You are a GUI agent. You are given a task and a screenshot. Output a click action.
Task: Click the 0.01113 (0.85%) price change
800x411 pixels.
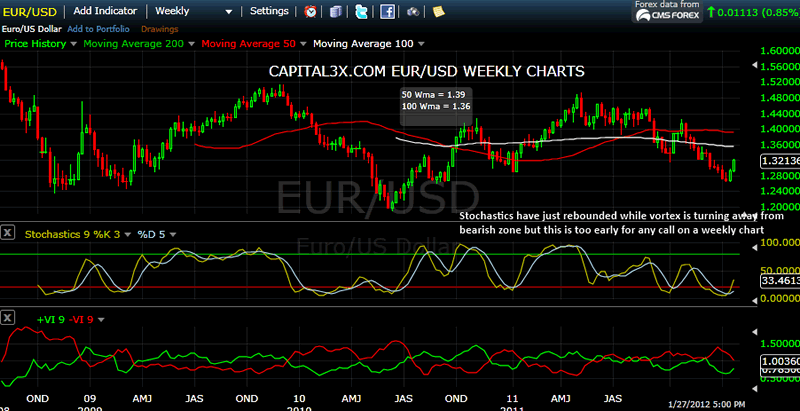click(753, 13)
